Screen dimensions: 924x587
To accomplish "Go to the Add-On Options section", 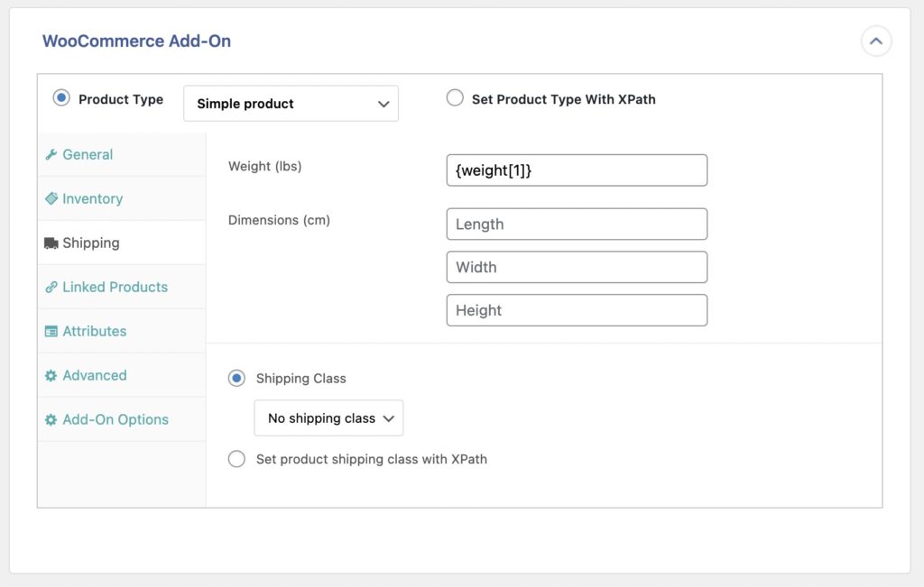I will click(115, 419).
